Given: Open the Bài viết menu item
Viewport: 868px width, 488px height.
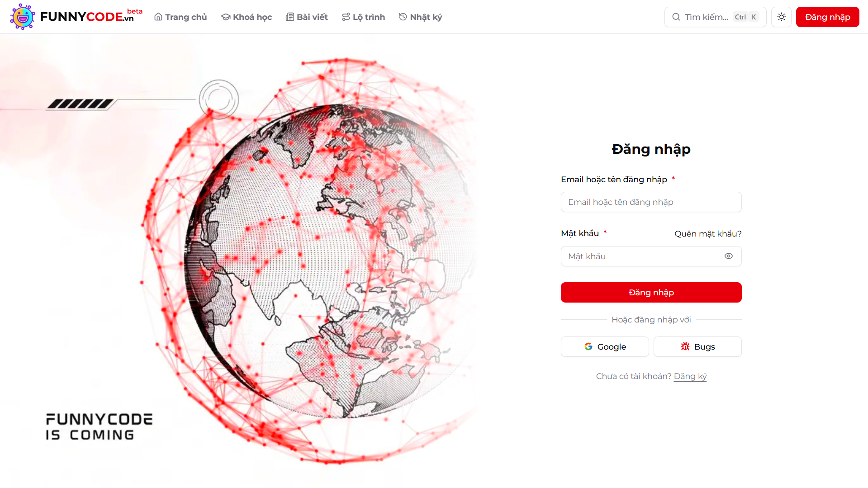Looking at the screenshot, I should [x=307, y=17].
